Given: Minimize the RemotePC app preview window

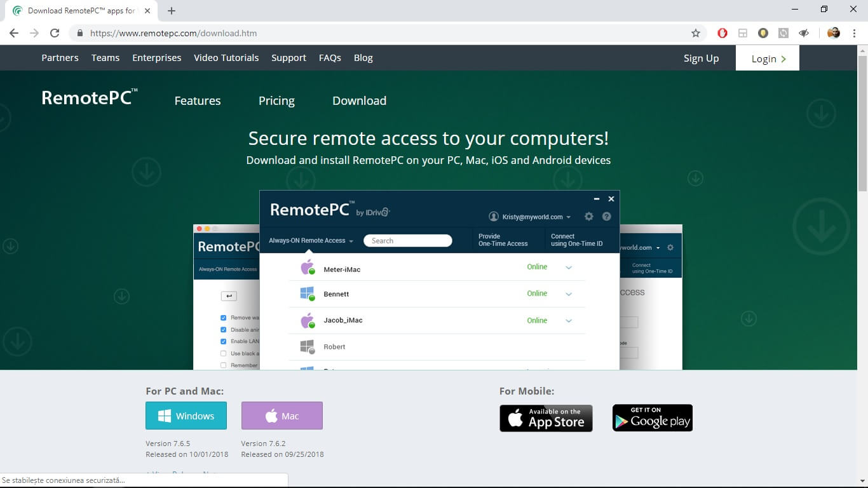Looking at the screenshot, I should click(x=597, y=199).
